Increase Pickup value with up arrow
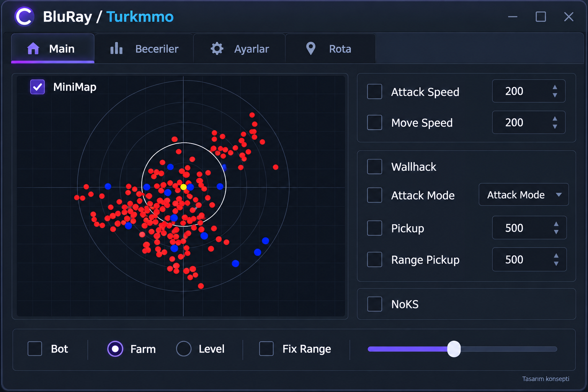 (x=556, y=224)
